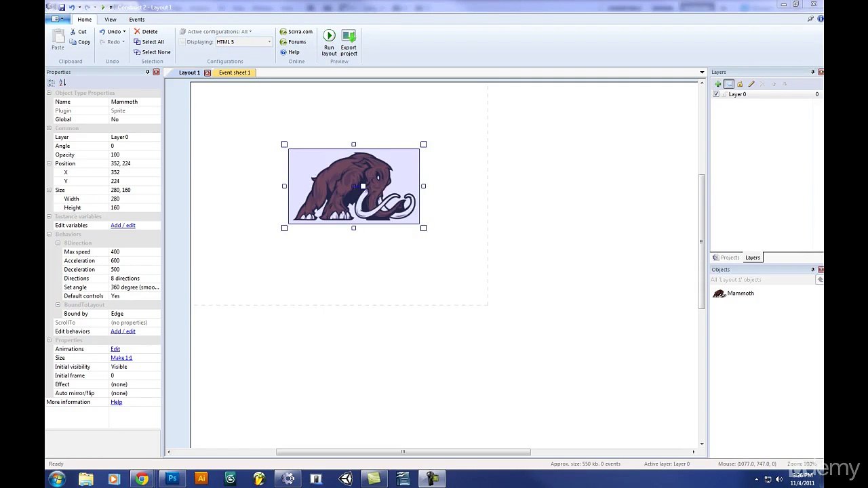Show properties in categorized view

click(51, 83)
